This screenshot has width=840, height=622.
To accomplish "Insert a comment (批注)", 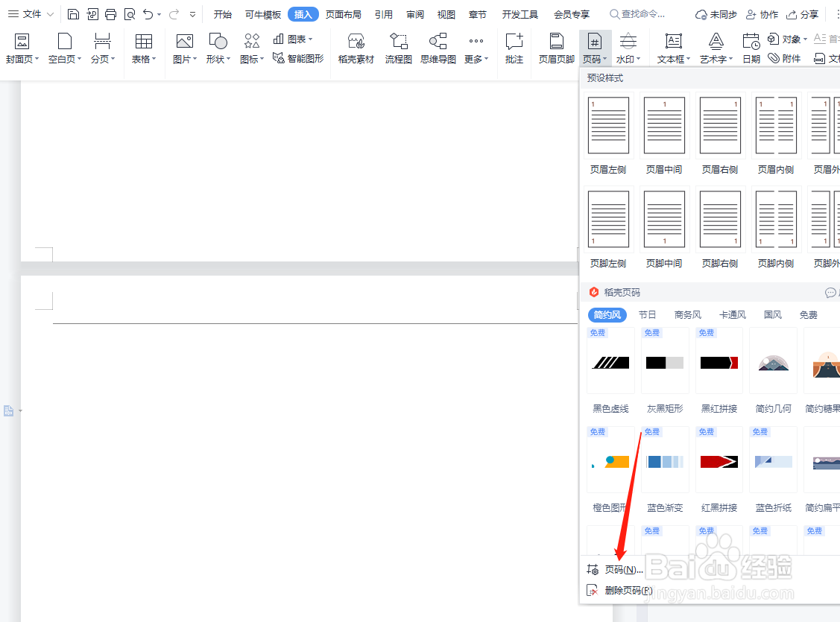I will [514, 48].
